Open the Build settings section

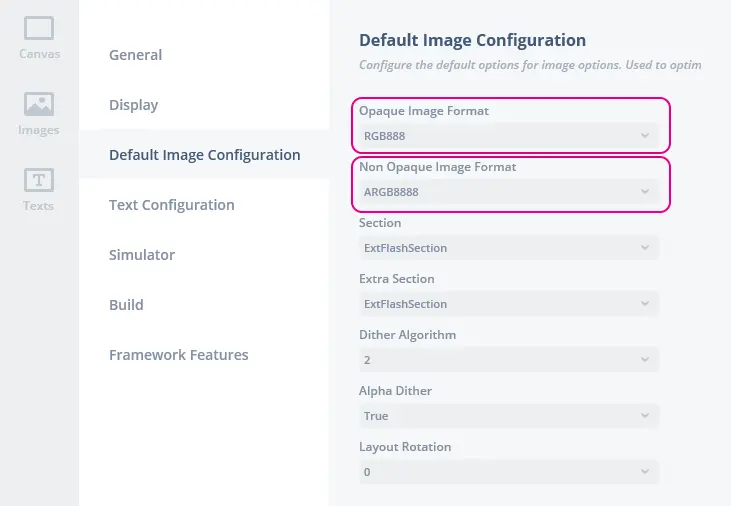pos(126,305)
